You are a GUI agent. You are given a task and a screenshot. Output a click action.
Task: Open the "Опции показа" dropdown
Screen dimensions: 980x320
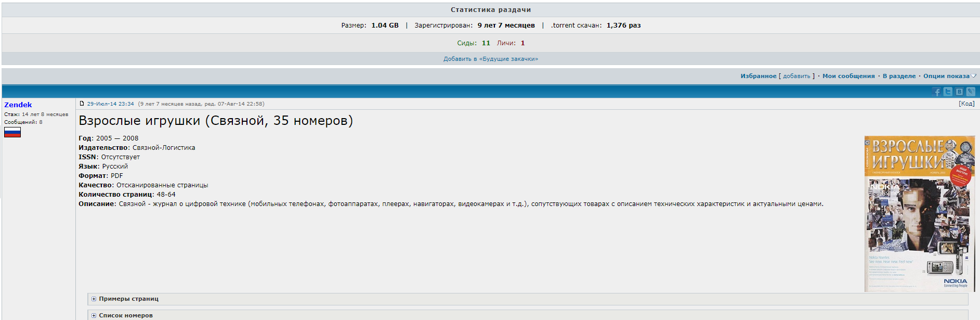[x=949, y=76]
